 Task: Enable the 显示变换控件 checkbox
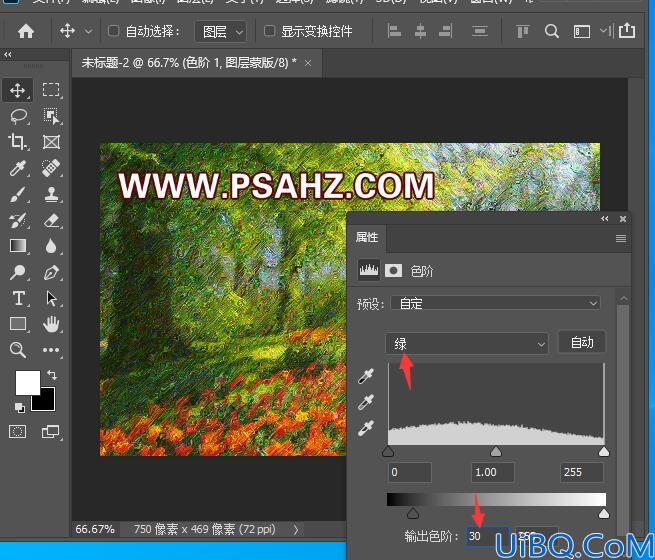269,31
